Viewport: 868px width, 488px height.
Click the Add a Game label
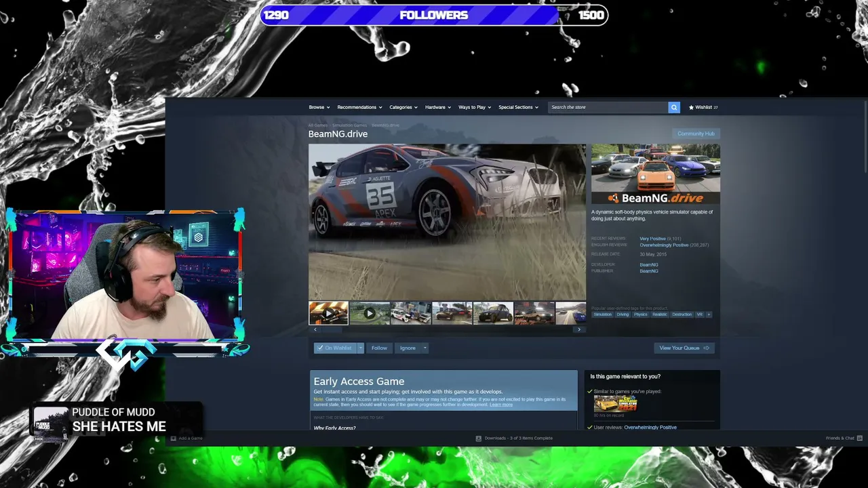[191, 439]
